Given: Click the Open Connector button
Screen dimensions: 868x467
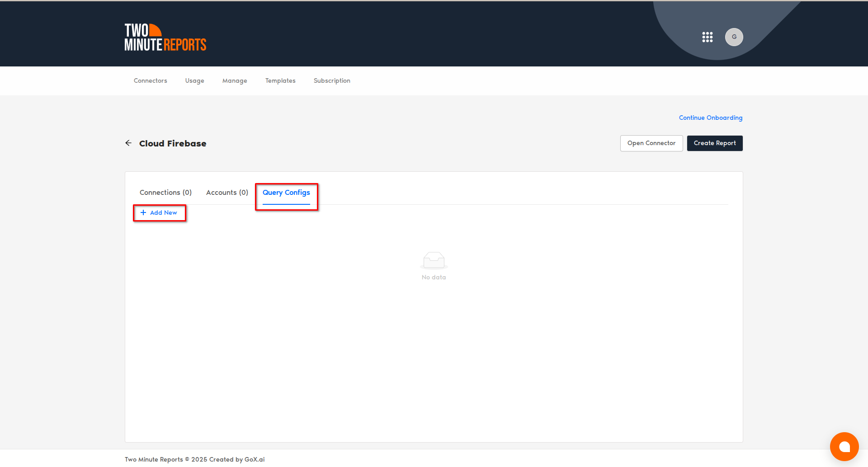Looking at the screenshot, I should click(x=651, y=143).
